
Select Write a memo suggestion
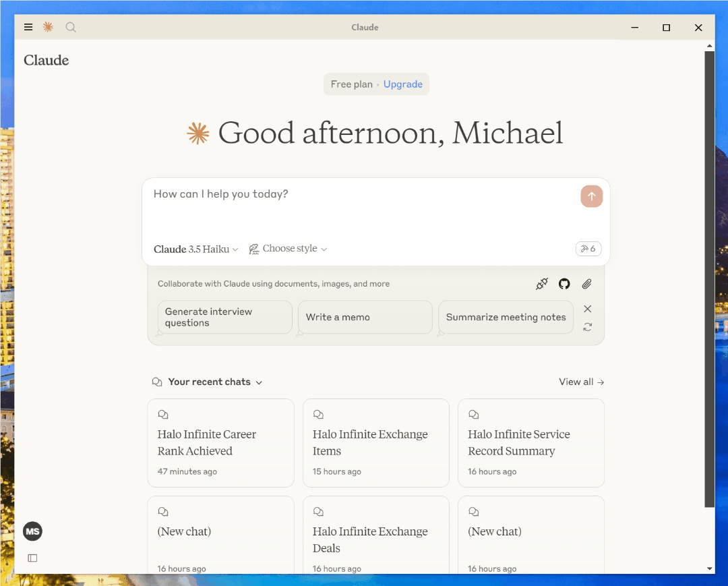point(365,317)
